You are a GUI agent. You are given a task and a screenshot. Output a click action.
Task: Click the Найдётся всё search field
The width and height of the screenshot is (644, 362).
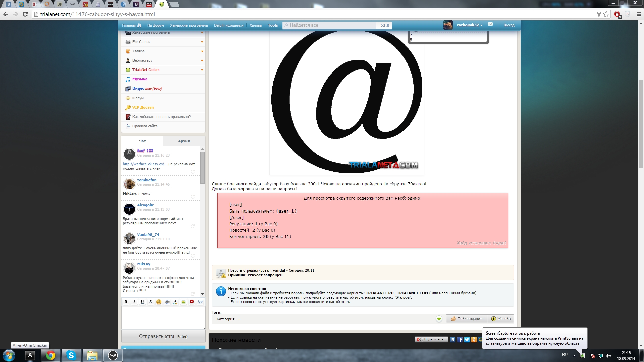[x=329, y=25]
